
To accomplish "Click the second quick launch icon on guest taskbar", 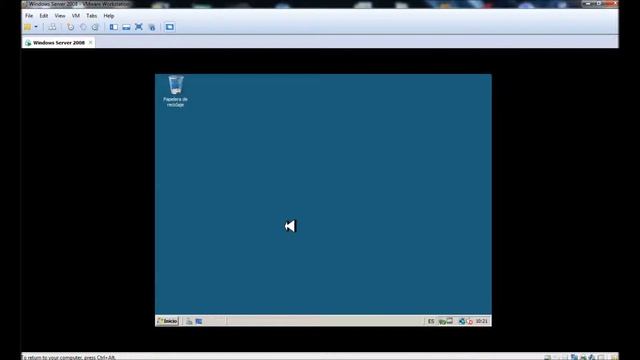I will [199, 322].
